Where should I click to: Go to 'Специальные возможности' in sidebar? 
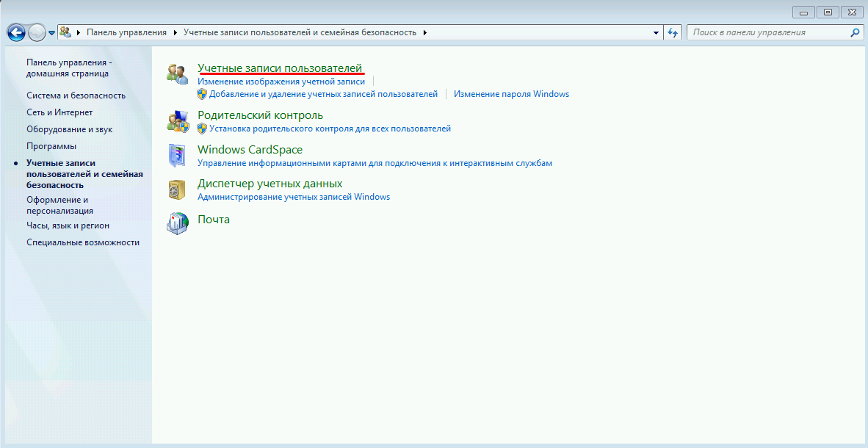(x=83, y=242)
